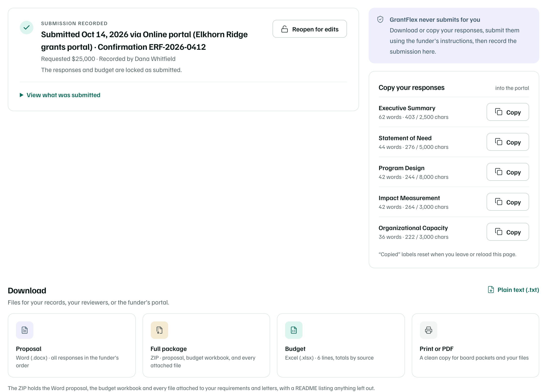Download the Plain text (.txt) file
Image resolution: width=547 pixels, height=392 pixels.
click(514, 290)
